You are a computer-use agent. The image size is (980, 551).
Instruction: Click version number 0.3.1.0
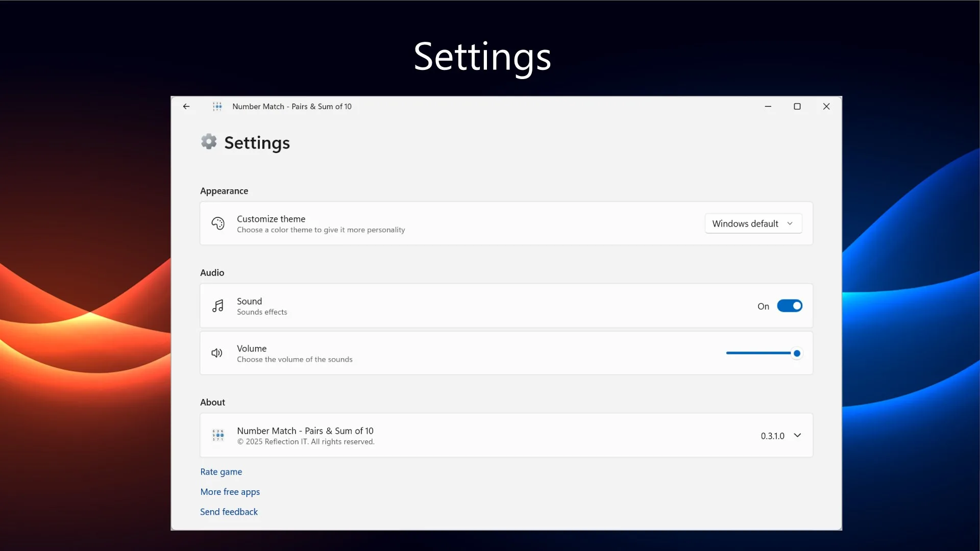coord(772,436)
